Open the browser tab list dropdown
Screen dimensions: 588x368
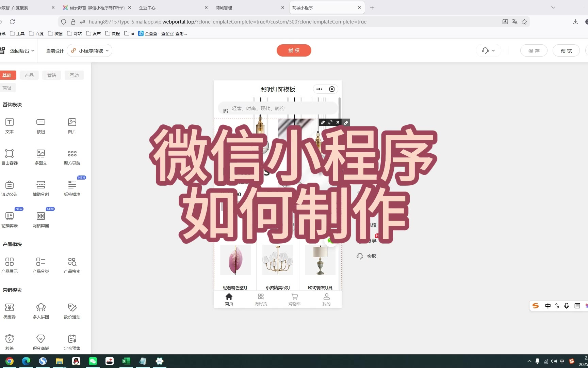pos(553,7)
